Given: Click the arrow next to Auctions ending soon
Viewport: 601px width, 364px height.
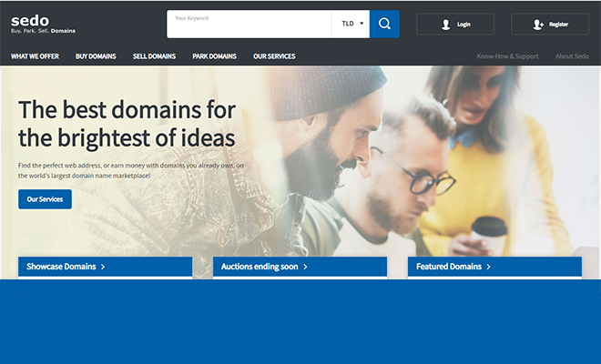Looking at the screenshot, I should click(305, 267).
